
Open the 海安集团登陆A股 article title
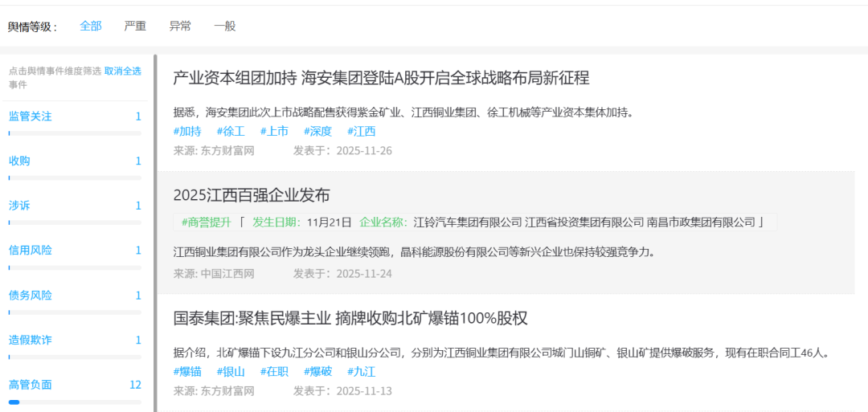coord(382,79)
